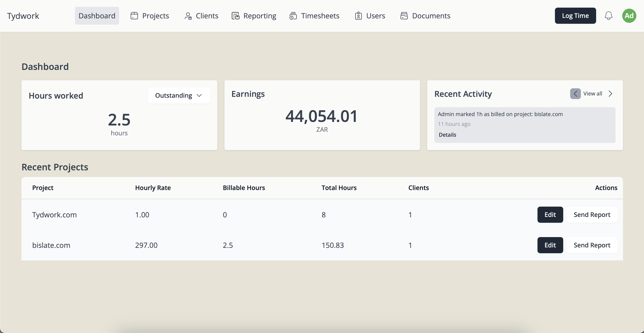This screenshot has height=333, width=644.
Task: Open the Projects page
Action: (x=150, y=16)
